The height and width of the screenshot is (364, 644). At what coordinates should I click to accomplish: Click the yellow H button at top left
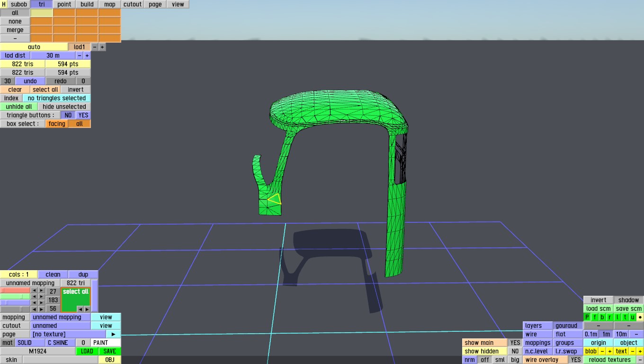point(4,4)
